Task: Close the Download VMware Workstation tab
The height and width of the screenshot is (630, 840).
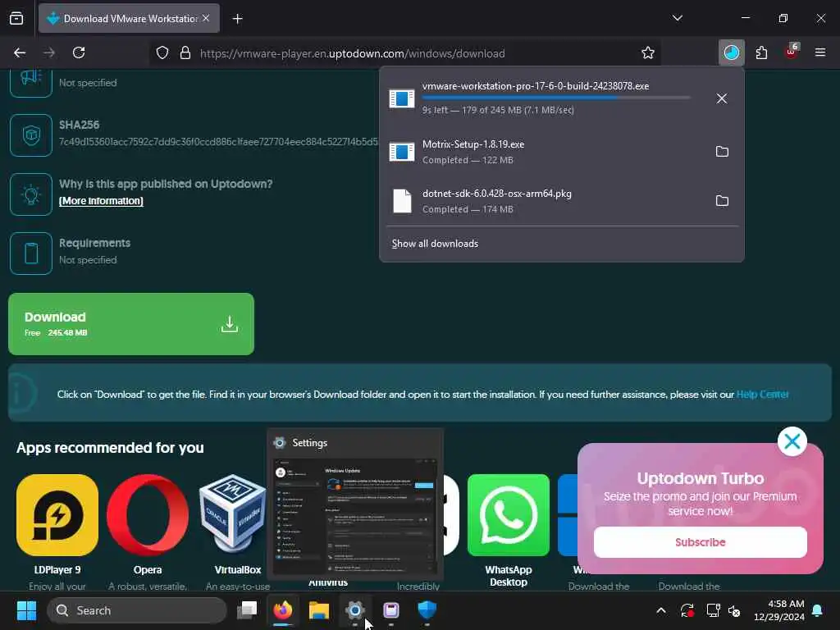Action: 206,18
